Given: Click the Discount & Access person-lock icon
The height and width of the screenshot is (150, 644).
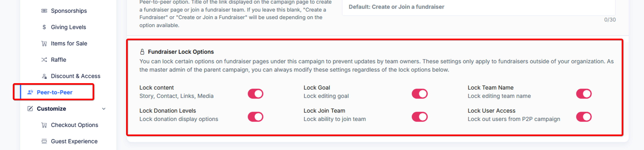Looking at the screenshot, I should pos(44,76).
